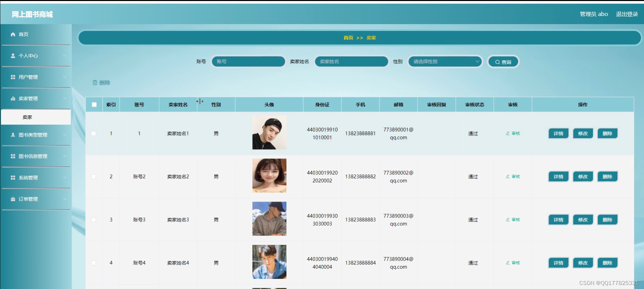This screenshot has height=289, width=644.
Task: Click the person icon for 个人中心
Action: (13, 56)
